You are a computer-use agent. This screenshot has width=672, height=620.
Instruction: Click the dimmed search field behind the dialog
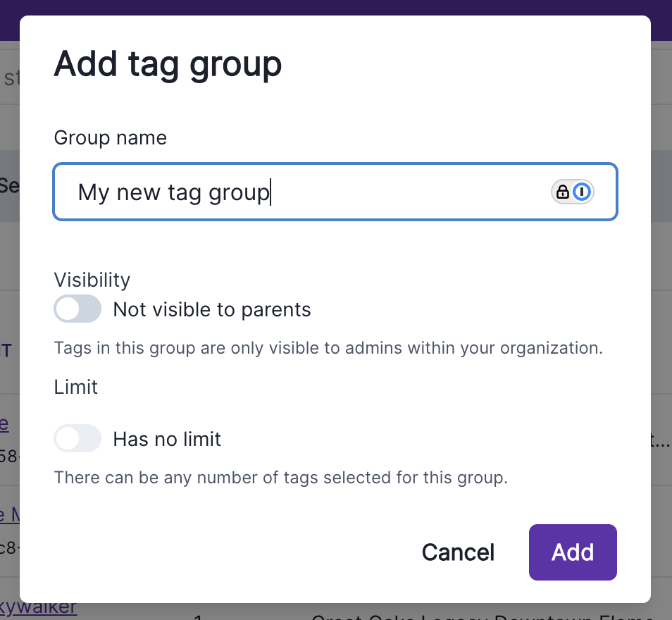click(x=10, y=77)
